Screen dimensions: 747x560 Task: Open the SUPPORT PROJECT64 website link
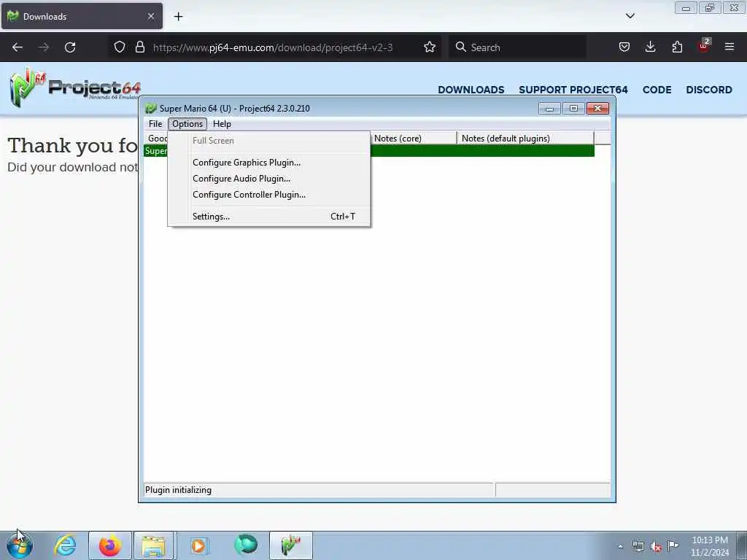[573, 90]
